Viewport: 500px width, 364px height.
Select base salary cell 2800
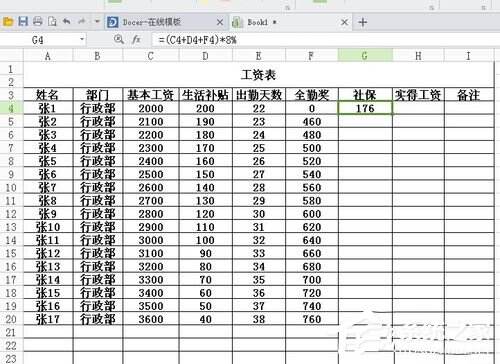point(151,214)
